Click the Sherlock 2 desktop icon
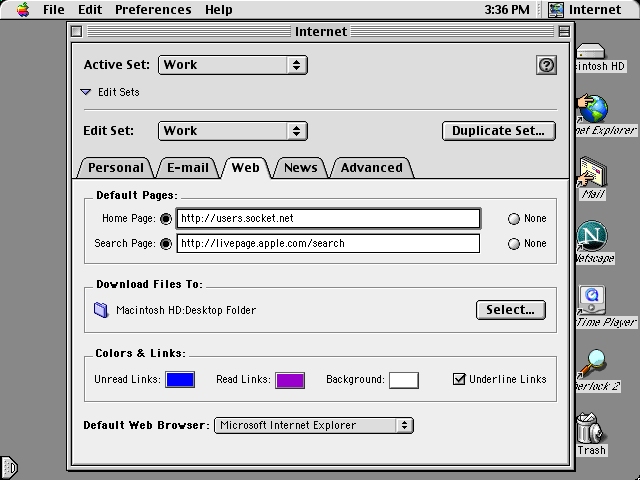Screen dimensions: 640x480 coord(592,364)
